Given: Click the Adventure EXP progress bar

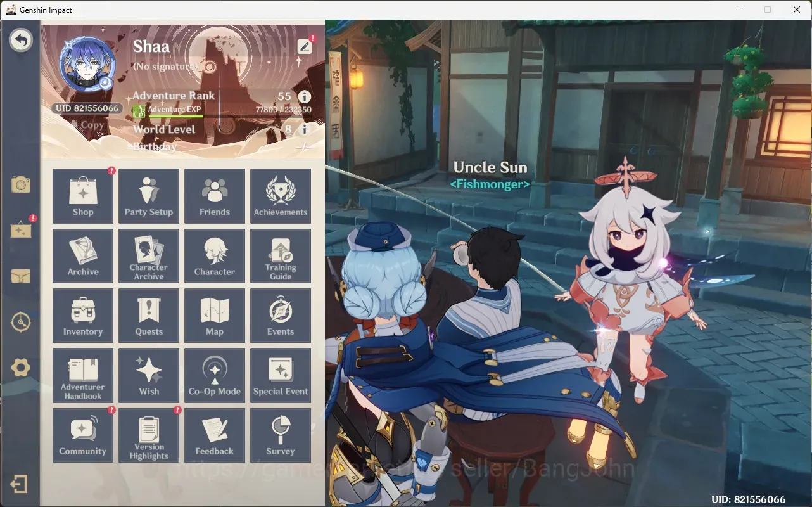Looking at the screenshot, I should pyautogui.click(x=175, y=116).
